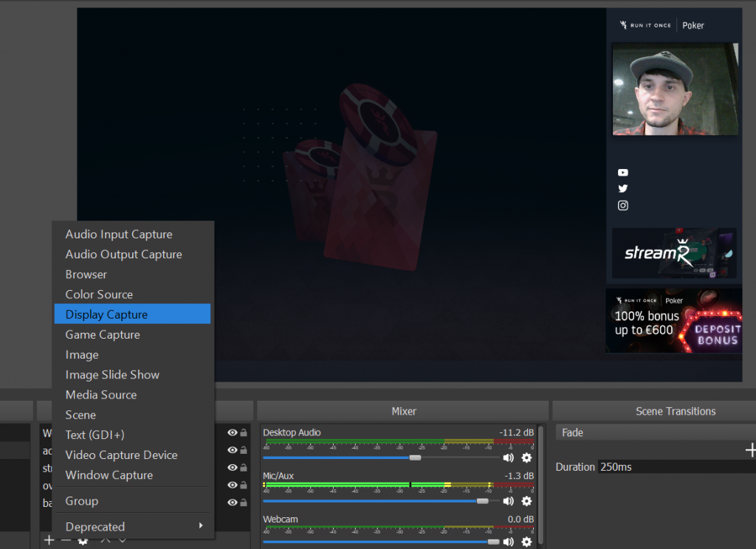
Task: Click the add transition plus icon
Action: [x=750, y=450]
